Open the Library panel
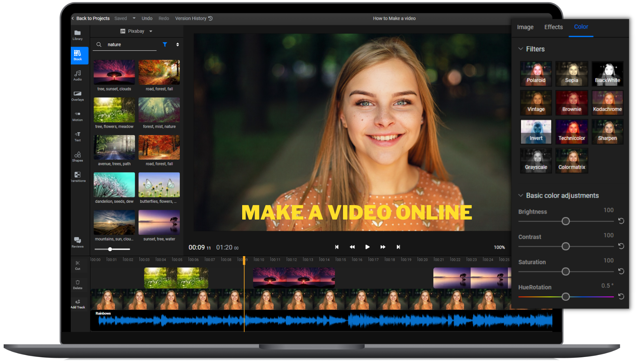Screen dimensions: 644x362 (x=77, y=35)
